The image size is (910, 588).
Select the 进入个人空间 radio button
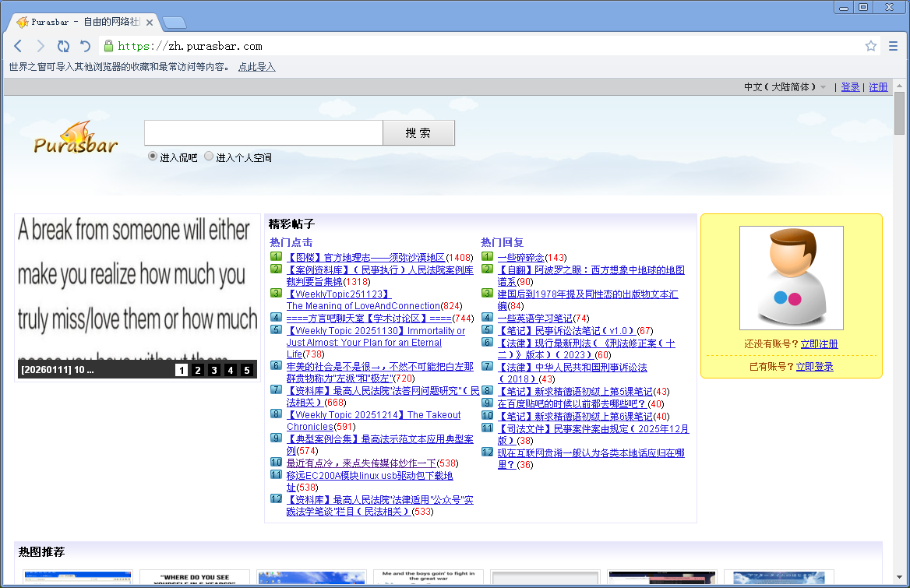(209, 157)
